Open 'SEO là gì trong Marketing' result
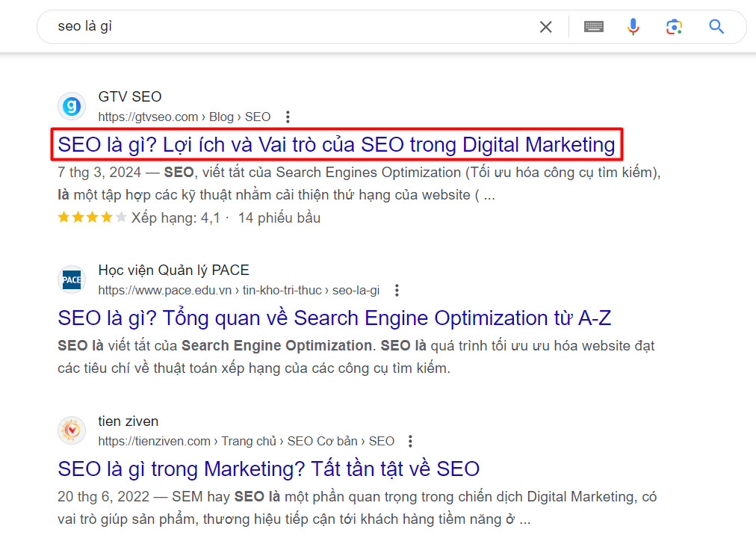756x550 pixels. coord(268,469)
